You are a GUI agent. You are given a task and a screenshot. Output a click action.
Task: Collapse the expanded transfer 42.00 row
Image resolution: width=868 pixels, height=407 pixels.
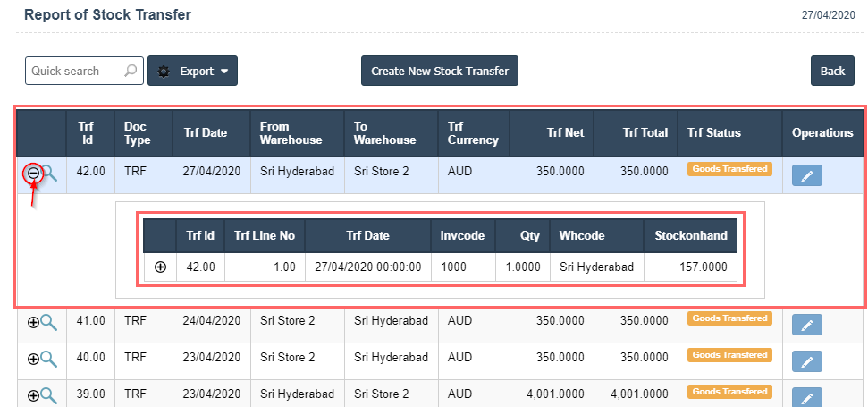click(33, 174)
